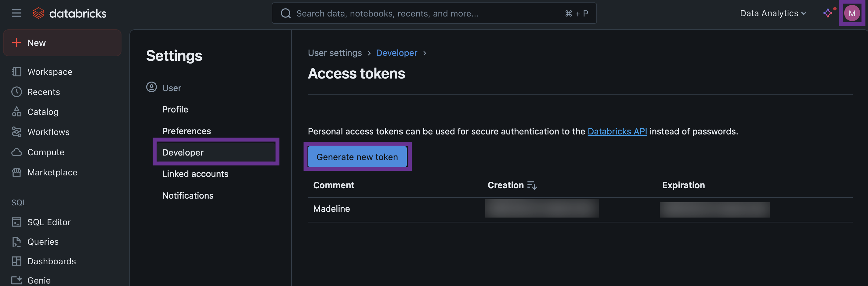Open the Databricks Assistant sparkle icon
The height and width of the screenshot is (286, 868).
[828, 13]
